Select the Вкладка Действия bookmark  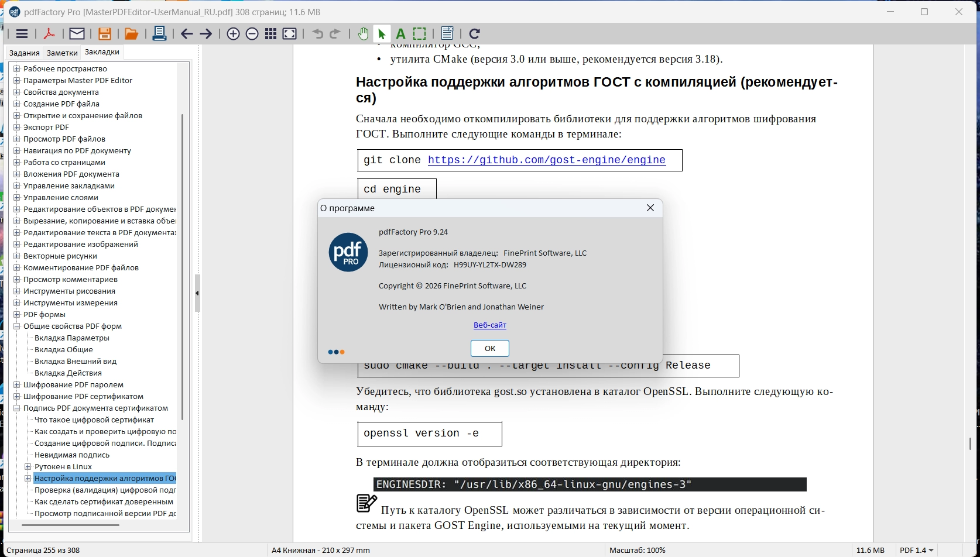68,373
